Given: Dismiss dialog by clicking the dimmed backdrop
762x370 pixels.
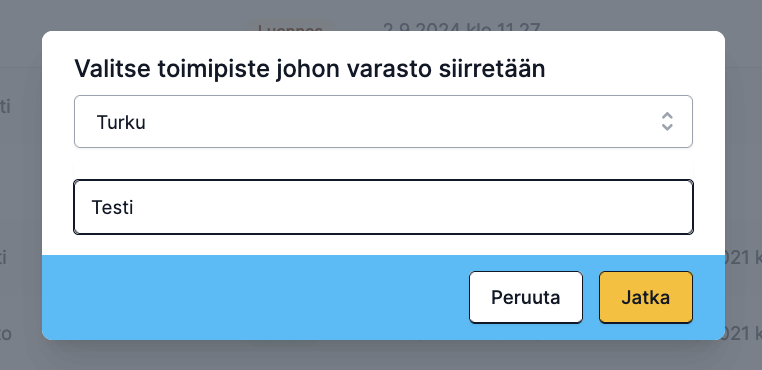Looking at the screenshot, I should coord(19,185).
